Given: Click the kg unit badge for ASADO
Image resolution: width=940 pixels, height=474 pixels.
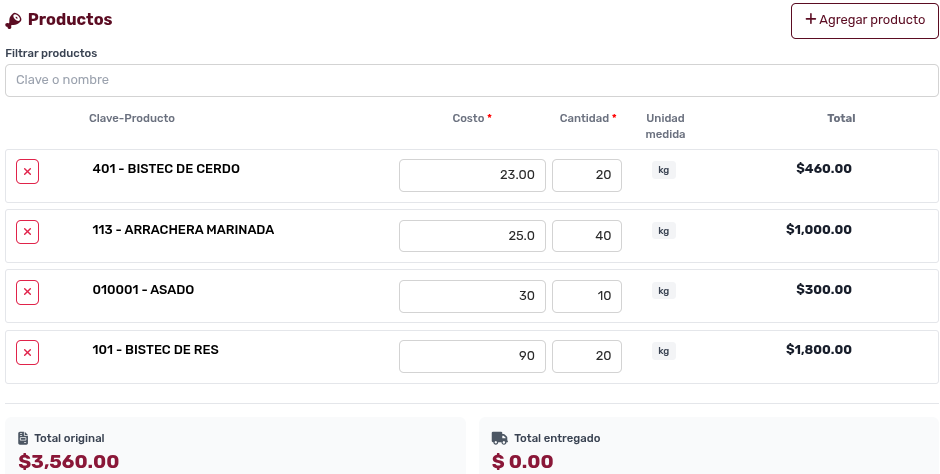Looking at the screenshot, I should 664,291.
